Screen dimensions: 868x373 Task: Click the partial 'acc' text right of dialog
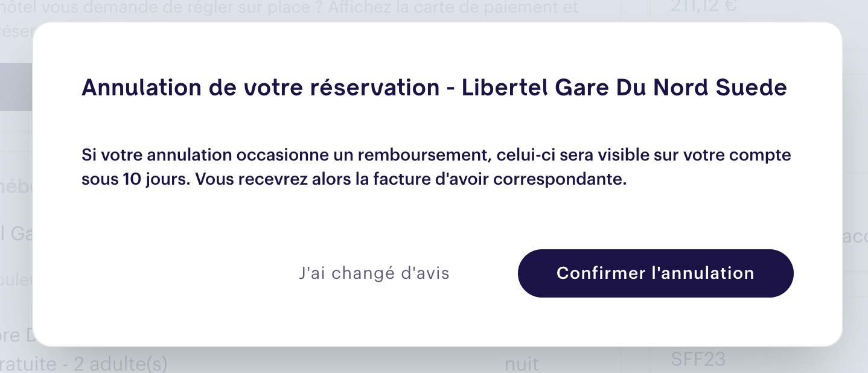[x=855, y=238]
